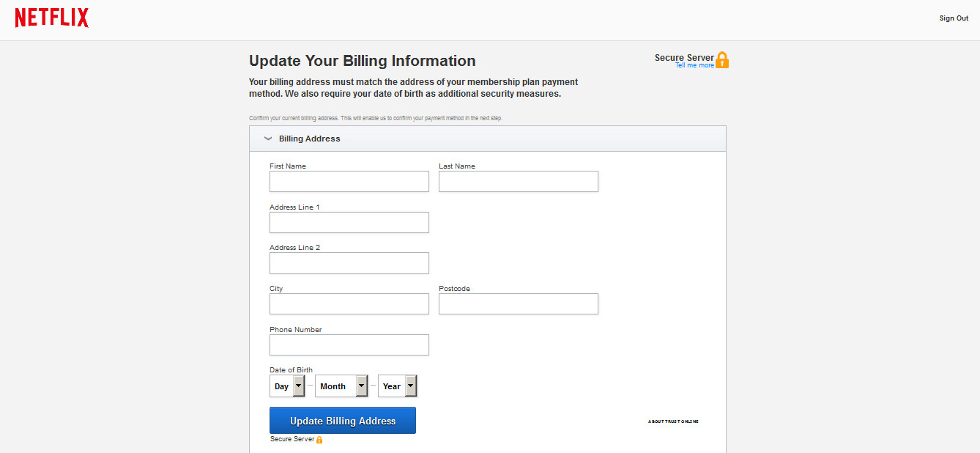Click the orange Secure Server padlock icon

click(722, 60)
